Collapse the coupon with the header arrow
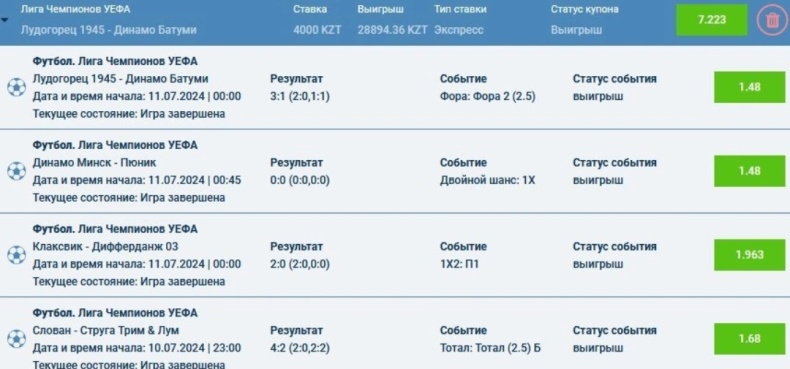Viewport: 790px width, 369px height. (x=5, y=21)
